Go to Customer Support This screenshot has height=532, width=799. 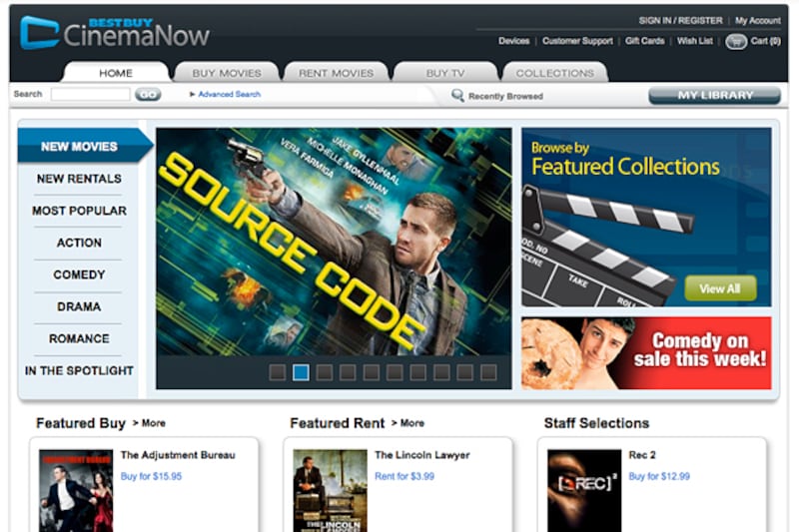(577, 41)
